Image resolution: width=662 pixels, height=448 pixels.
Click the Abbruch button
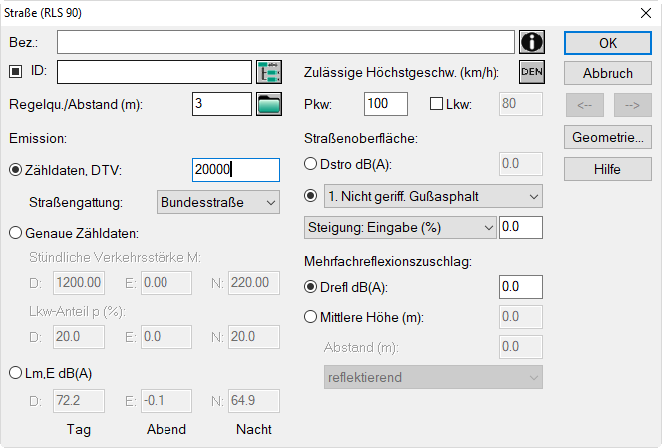608,73
